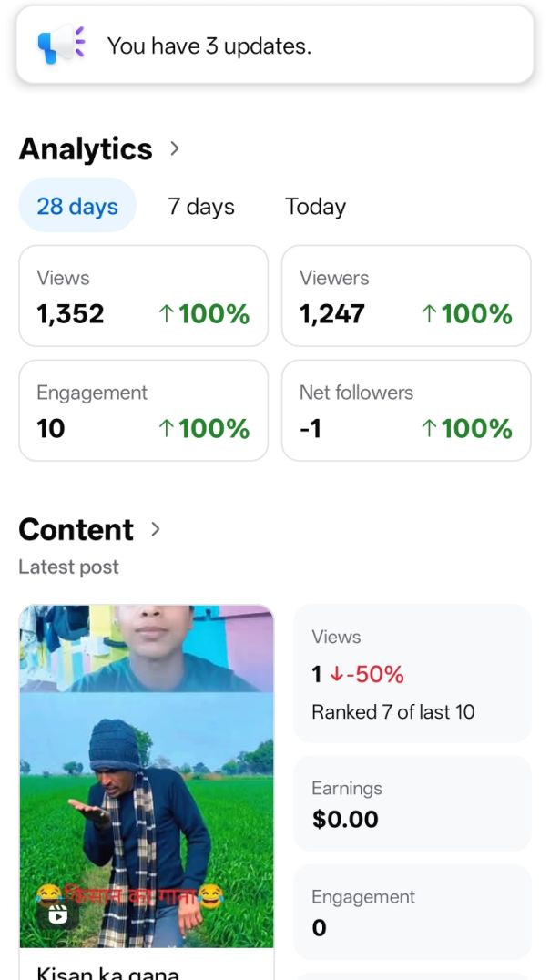550x980 pixels.
Task: Open the Viewers 1,247 analytics card
Action: click(406, 296)
